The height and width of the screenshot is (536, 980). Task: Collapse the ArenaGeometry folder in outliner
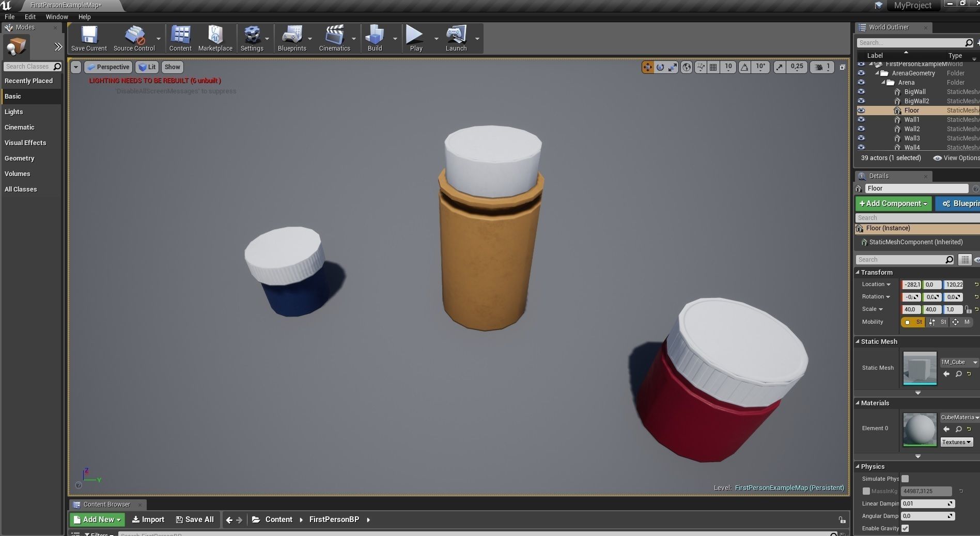[x=877, y=73]
